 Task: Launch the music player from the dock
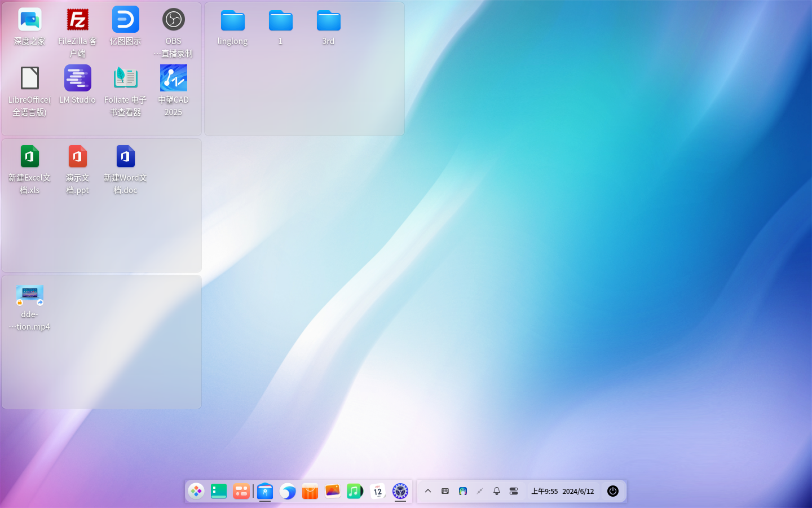pyautogui.click(x=355, y=491)
